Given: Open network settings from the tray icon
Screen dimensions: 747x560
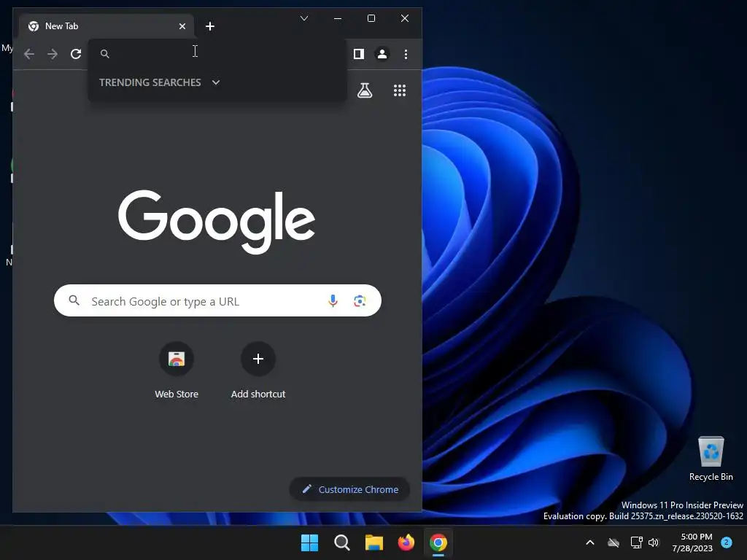Looking at the screenshot, I should click(636, 542).
